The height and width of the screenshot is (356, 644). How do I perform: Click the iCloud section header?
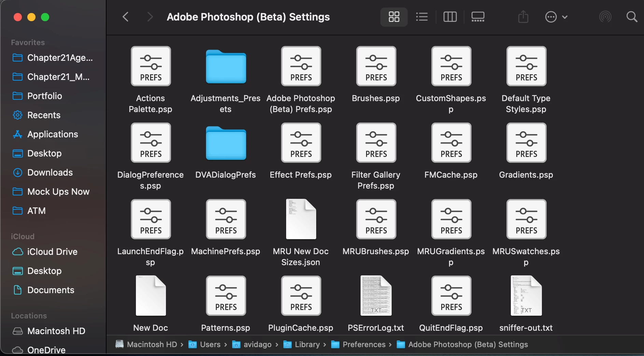click(x=23, y=236)
